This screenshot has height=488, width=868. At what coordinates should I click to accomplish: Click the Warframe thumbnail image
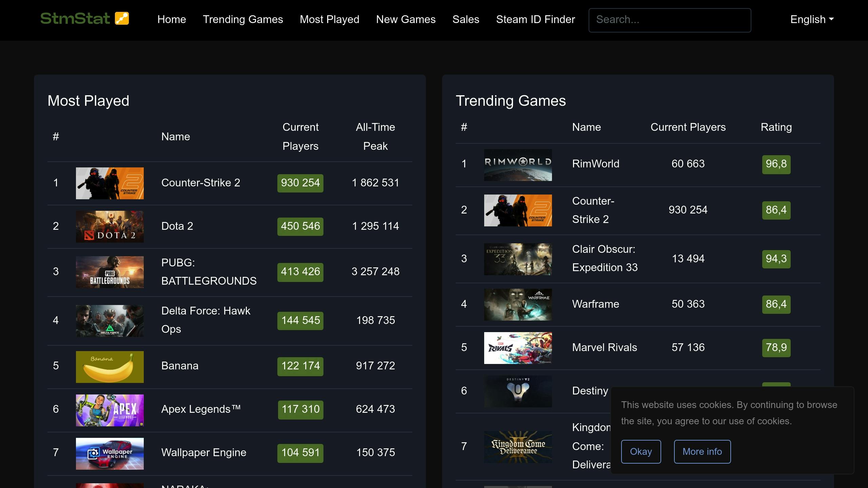click(518, 305)
